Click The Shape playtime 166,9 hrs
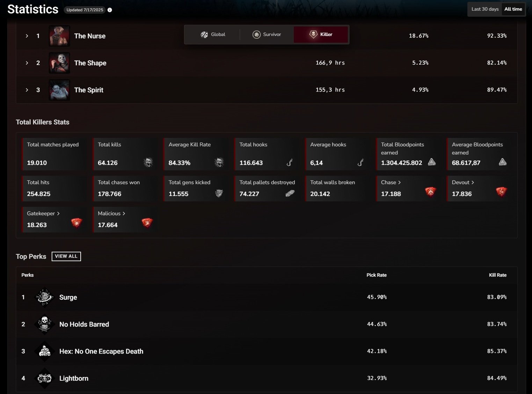532x394 pixels. point(330,63)
